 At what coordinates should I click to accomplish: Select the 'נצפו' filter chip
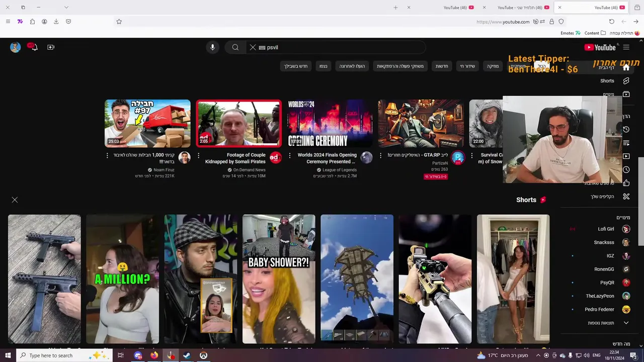tap(323, 66)
